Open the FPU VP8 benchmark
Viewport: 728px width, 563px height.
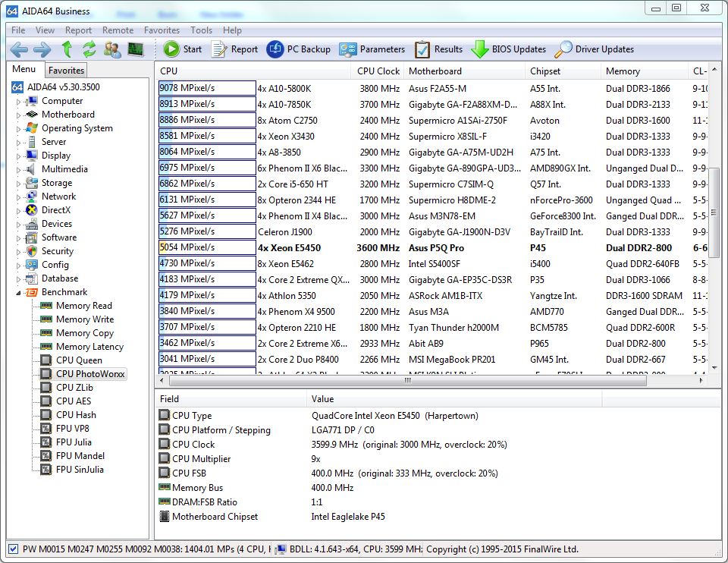pos(73,428)
